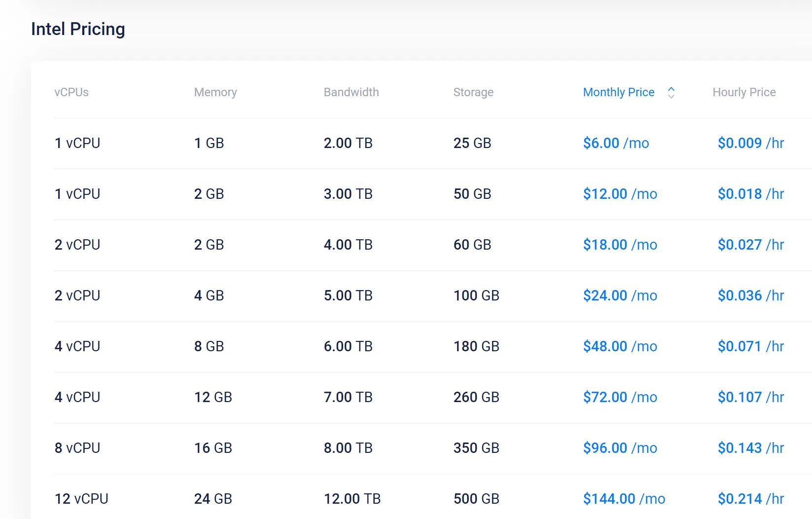Click the Bandwidth column header
The width and height of the screenshot is (812, 519).
click(x=351, y=92)
